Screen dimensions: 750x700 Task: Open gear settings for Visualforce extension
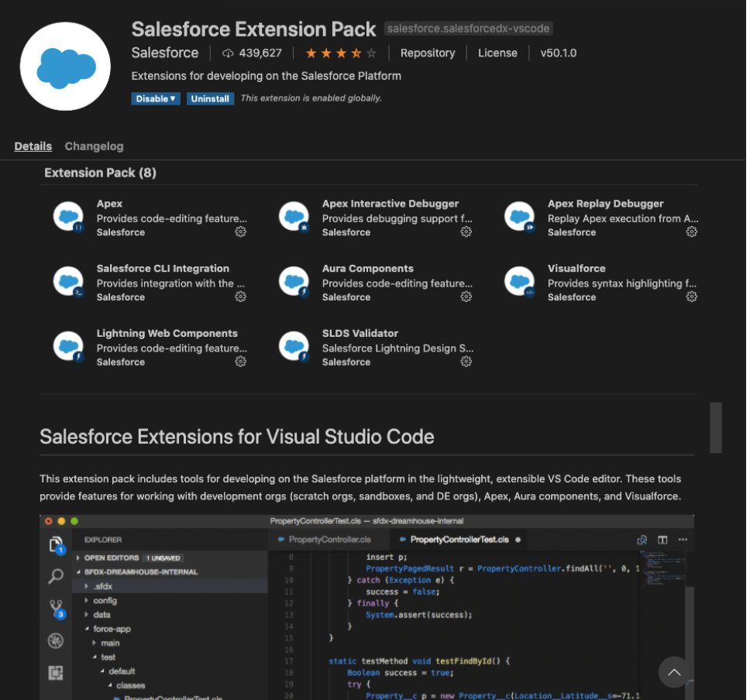coord(692,297)
